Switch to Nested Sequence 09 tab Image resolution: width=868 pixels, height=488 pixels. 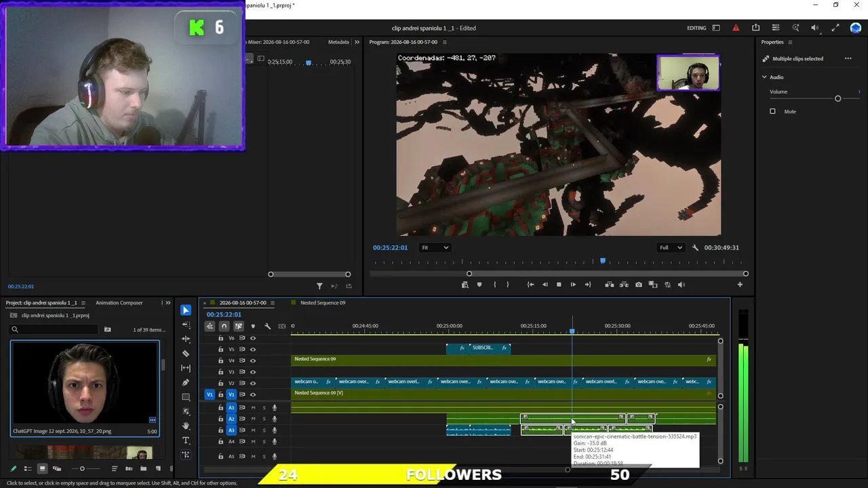pos(323,303)
